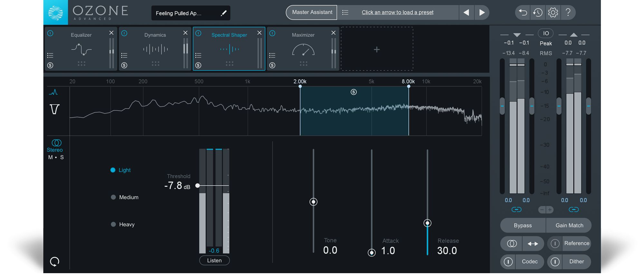Add a new module with plus slot
The height and width of the screenshot is (278, 644).
click(377, 49)
